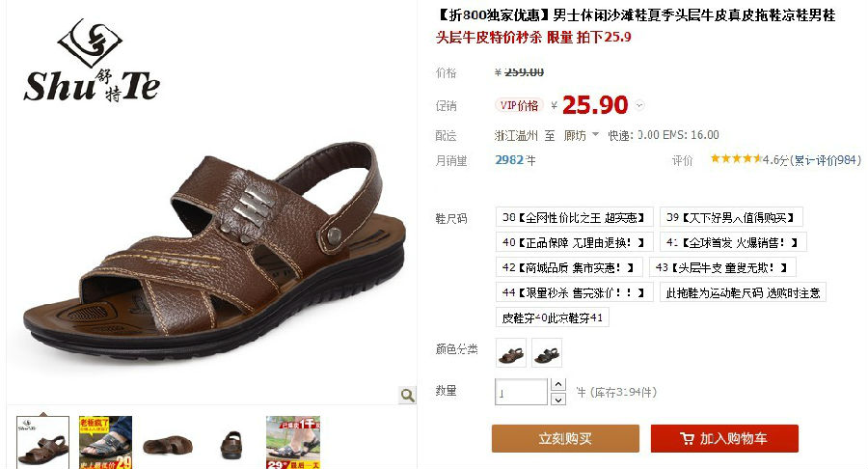Image resolution: width=868 pixels, height=469 pixels.
Task: View the second promotional 29 thumbnail
Action: (105, 442)
